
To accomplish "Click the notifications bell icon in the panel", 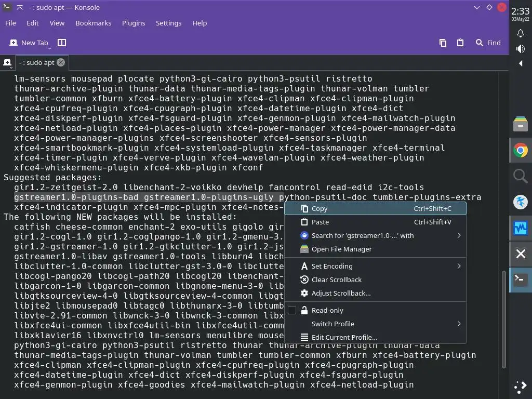I will point(521,33).
